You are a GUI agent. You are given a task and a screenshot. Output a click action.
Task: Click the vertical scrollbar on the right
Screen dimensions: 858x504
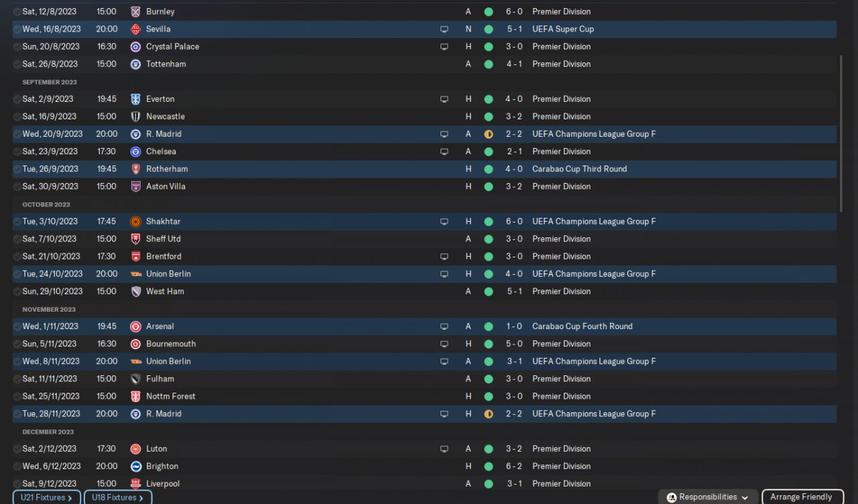click(x=841, y=134)
